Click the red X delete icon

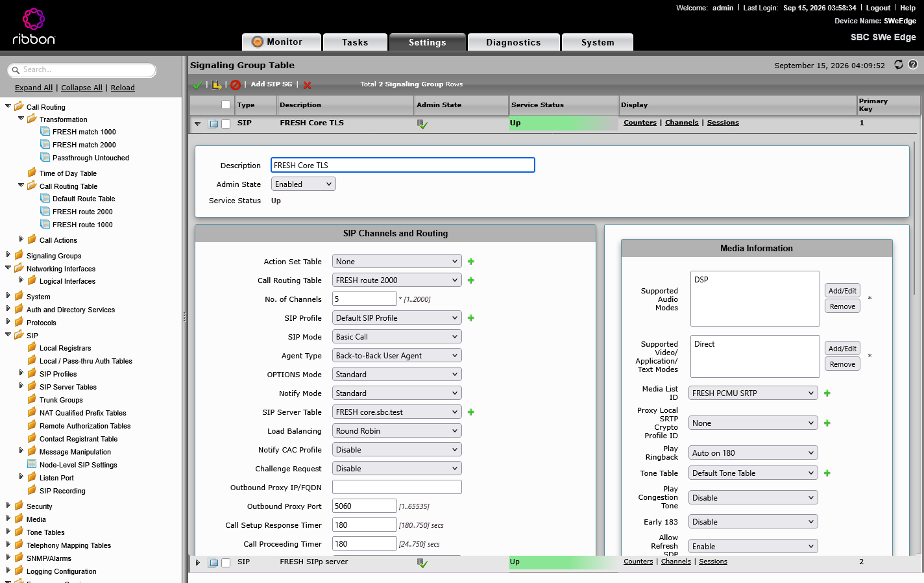[307, 85]
